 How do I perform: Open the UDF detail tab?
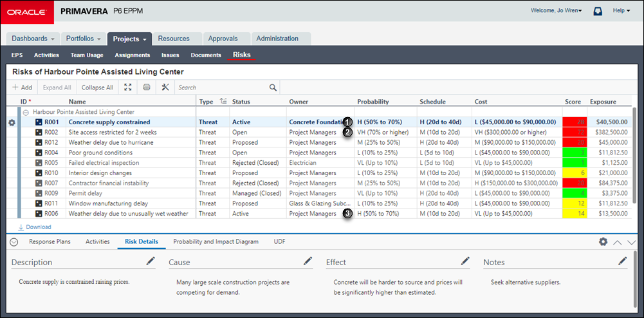pos(280,241)
